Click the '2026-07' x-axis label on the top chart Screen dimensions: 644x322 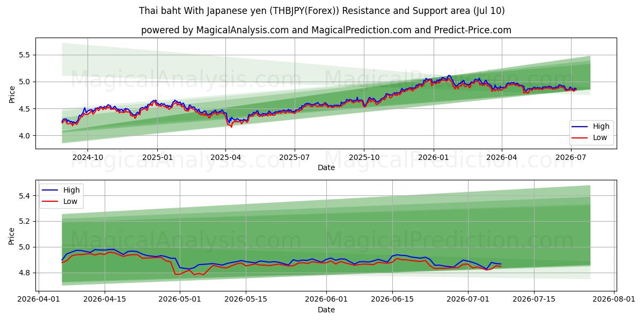[570, 157]
